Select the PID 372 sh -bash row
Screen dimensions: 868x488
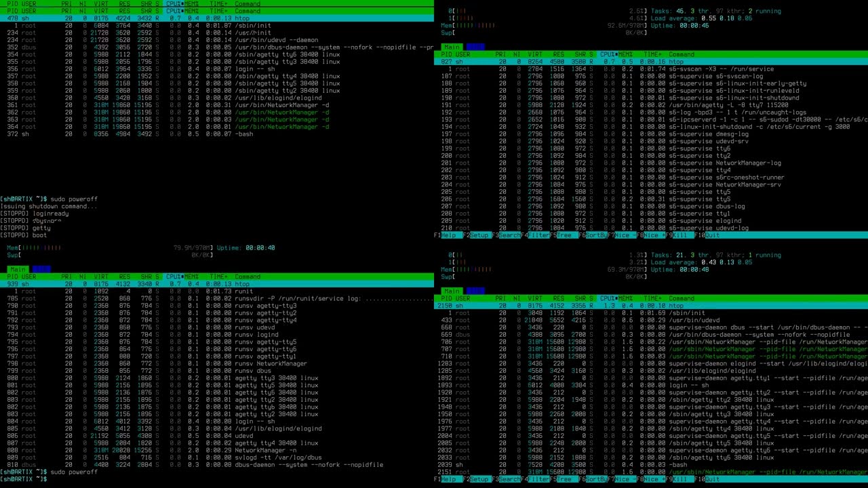(x=217, y=134)
